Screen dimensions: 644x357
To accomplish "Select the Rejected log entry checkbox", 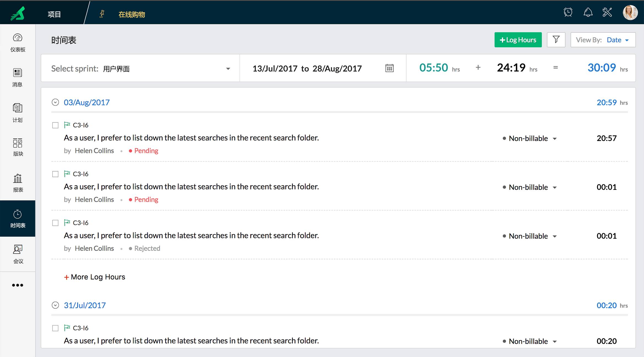I will (55, 223).
